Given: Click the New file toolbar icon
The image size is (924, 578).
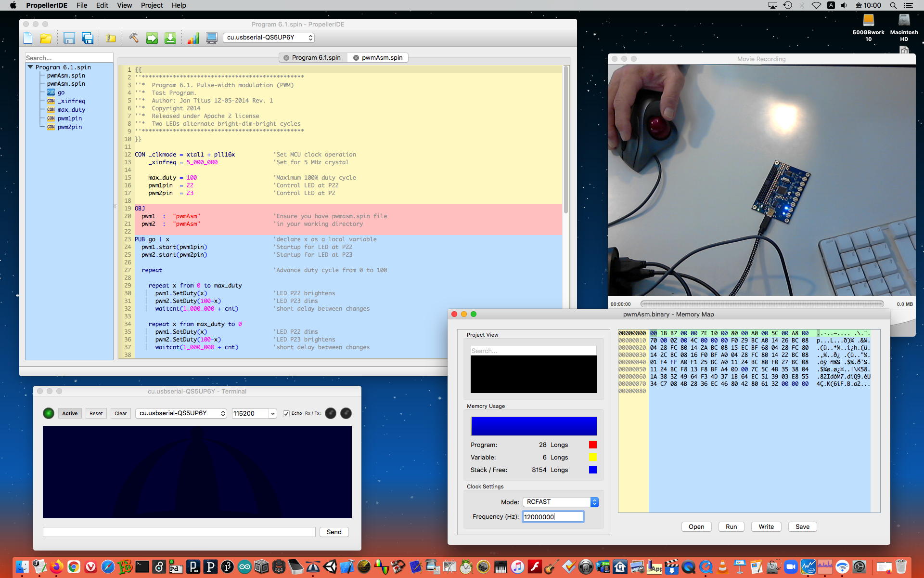Looking at the screenshot, I should pos(28,38).
